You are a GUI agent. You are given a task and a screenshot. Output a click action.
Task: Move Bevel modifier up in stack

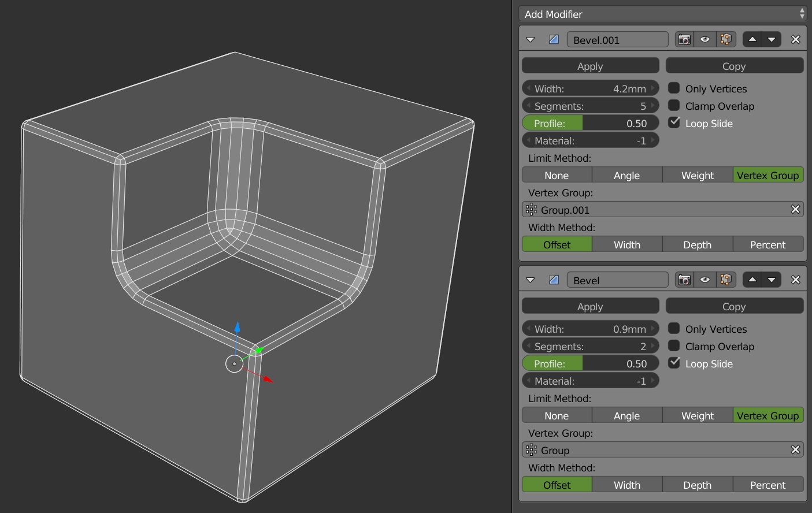tap(752, 280)
